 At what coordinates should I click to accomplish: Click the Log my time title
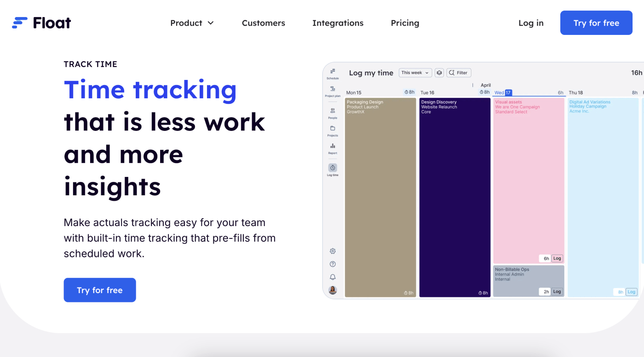[371, 73]
